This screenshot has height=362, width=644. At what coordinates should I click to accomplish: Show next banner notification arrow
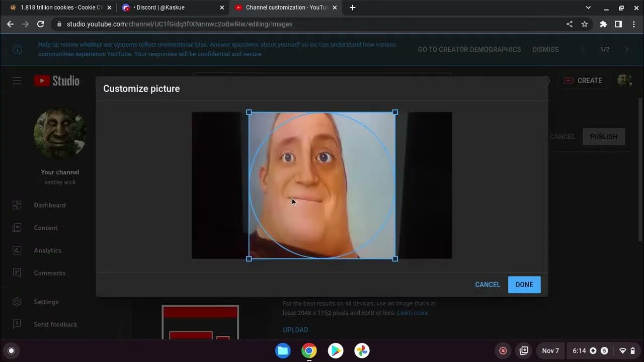[626, 49]
